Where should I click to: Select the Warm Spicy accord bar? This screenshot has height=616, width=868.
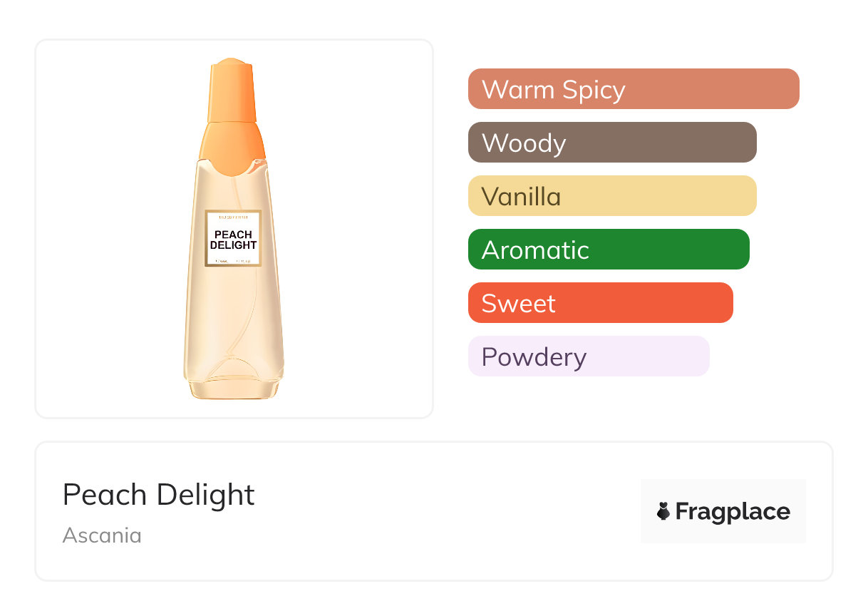point(633,89)
